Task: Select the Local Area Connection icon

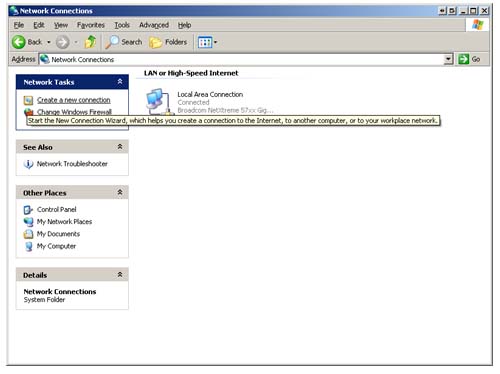Action: (x=158, y=101)
